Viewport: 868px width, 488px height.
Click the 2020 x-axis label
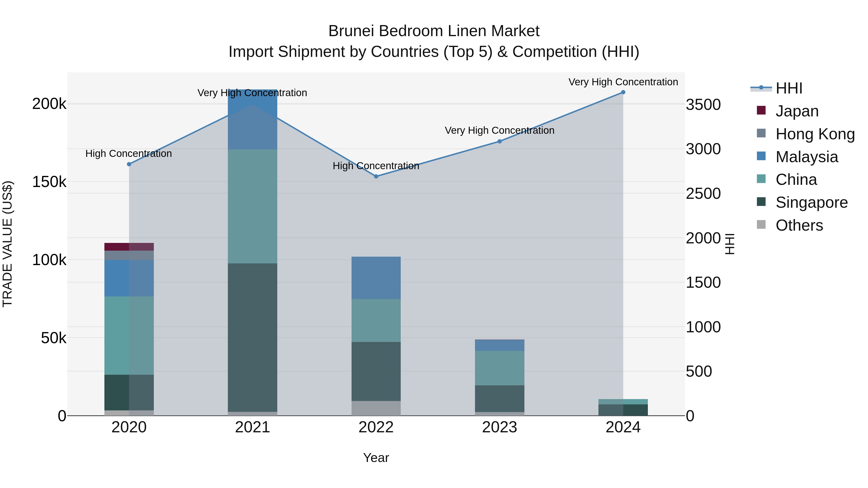coord(129,427)
